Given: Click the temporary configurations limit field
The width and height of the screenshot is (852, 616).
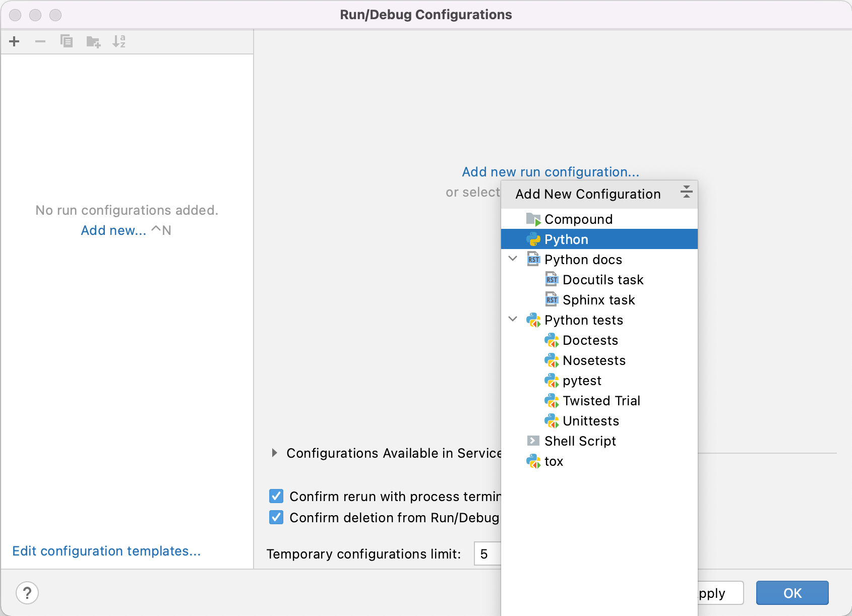Looking at the screenshot, I should pyautogui.click(x=486, y=553).
